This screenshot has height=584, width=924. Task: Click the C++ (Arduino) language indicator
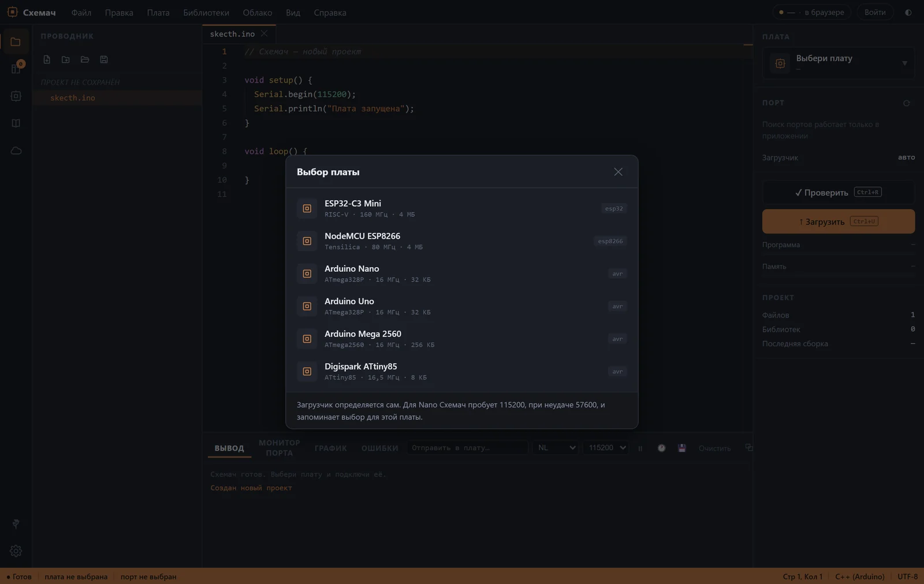click(x=860, y=576)
